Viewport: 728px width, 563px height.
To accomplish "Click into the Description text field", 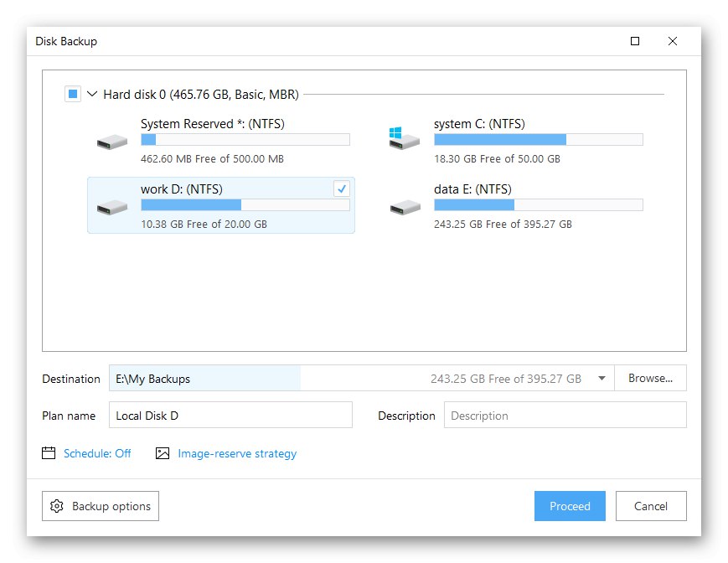I will 565,416.
